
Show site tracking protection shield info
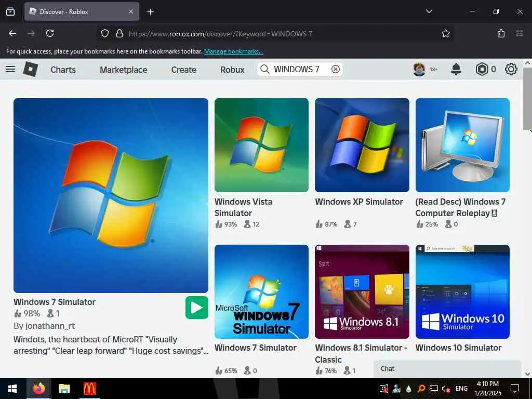105,33
